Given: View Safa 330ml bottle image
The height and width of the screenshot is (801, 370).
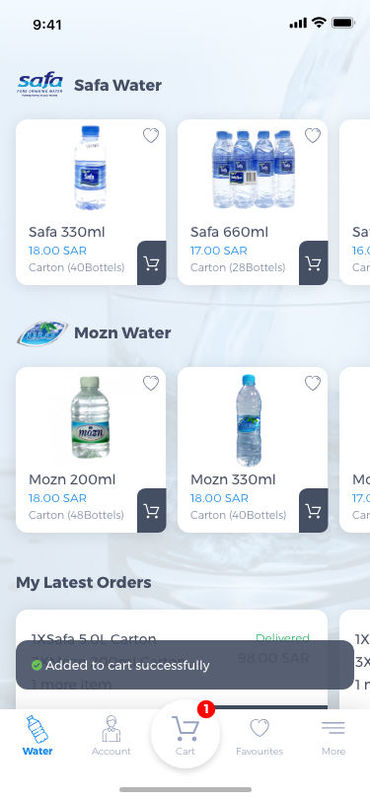Looking at the screenshot, I should tap(90, 168).
